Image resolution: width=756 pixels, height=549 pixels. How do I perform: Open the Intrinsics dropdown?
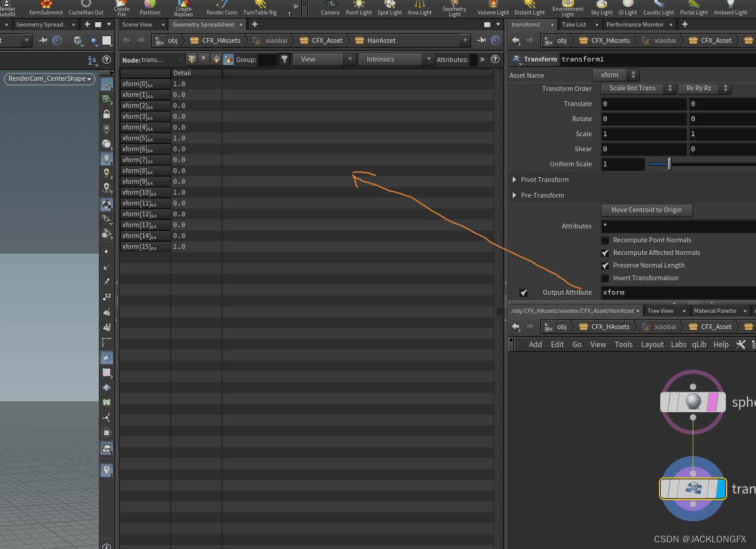tap(396, 59)
